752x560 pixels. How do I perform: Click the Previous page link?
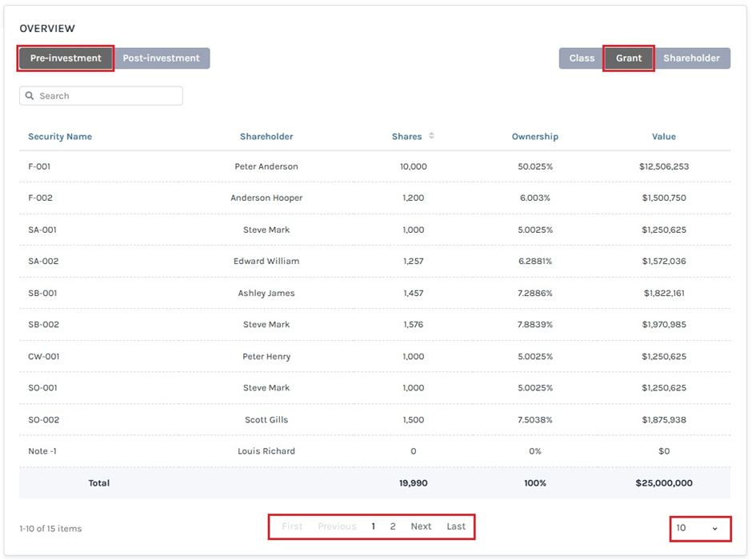(337, 526)
